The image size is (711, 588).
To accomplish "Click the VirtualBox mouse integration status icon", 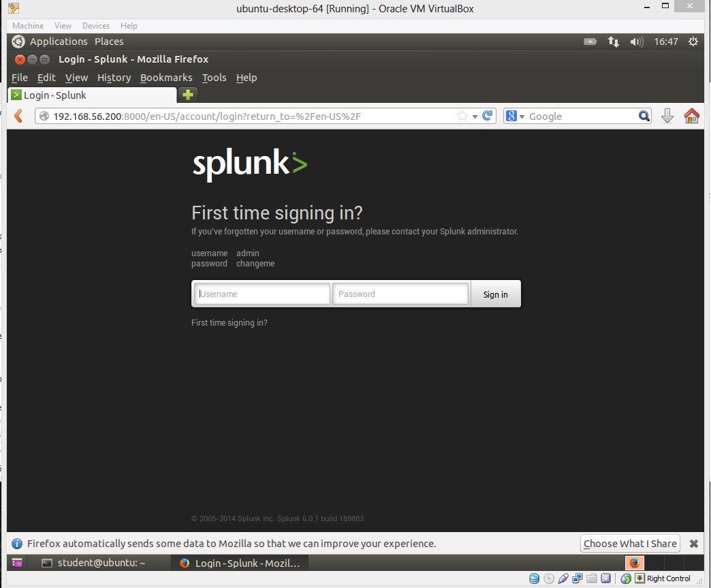I will pos(626,578).
